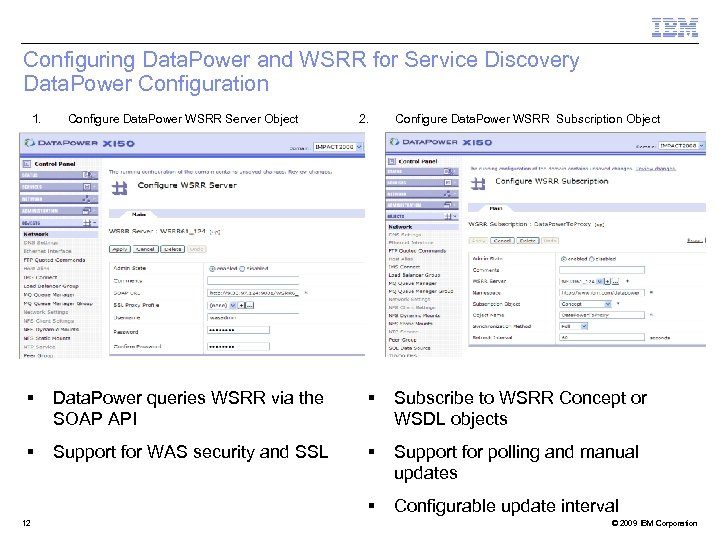Click Comments field in WSRR Server form

point(253,281)
